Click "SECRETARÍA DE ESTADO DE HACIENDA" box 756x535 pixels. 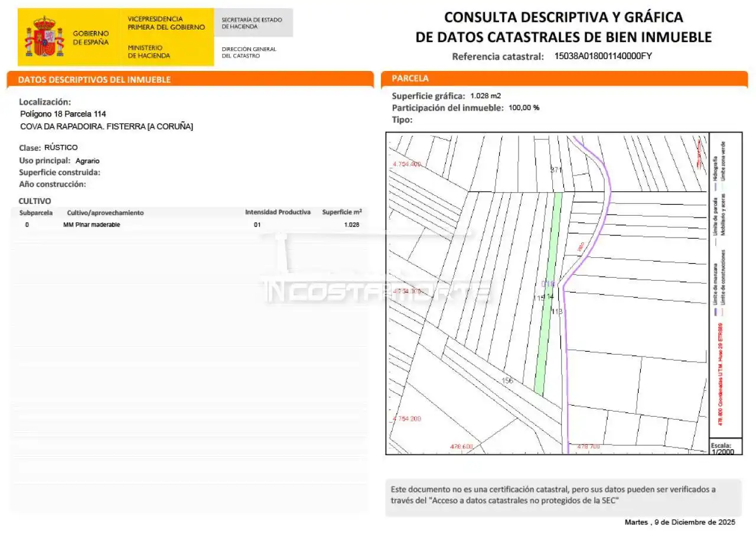click(253, 22)
